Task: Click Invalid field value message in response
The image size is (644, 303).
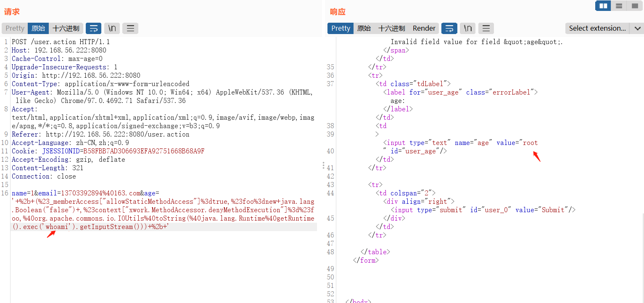Action: point(477,42)
